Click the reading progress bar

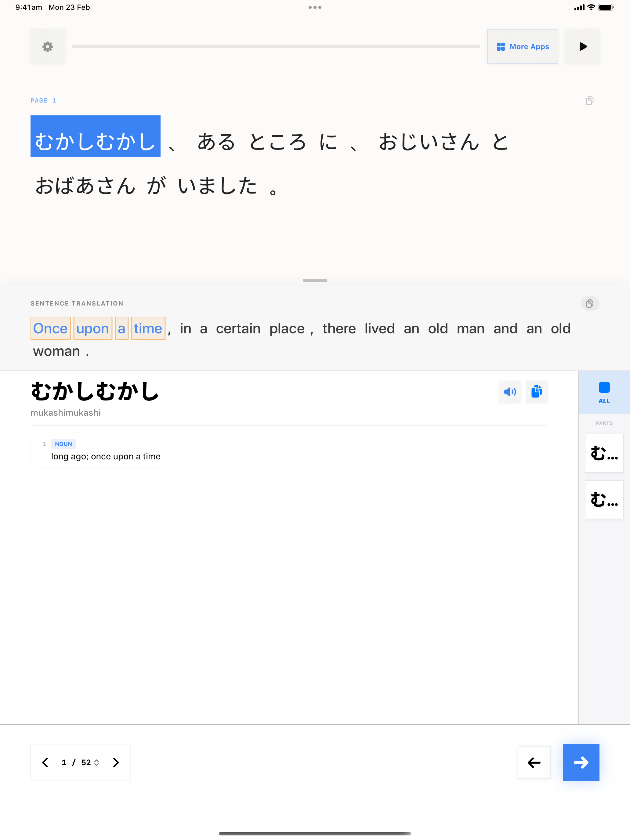coord(276,47)
